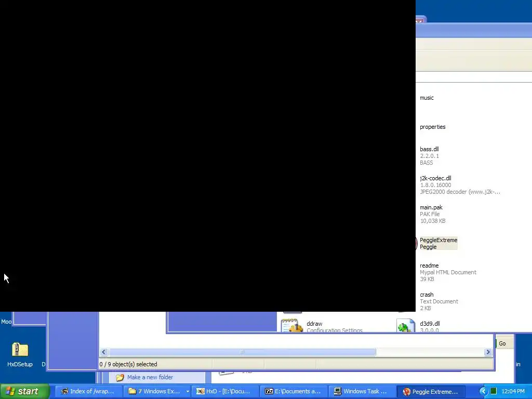Select the PeggleExtreme application file
532x399 pixels.
coord(438,243)
